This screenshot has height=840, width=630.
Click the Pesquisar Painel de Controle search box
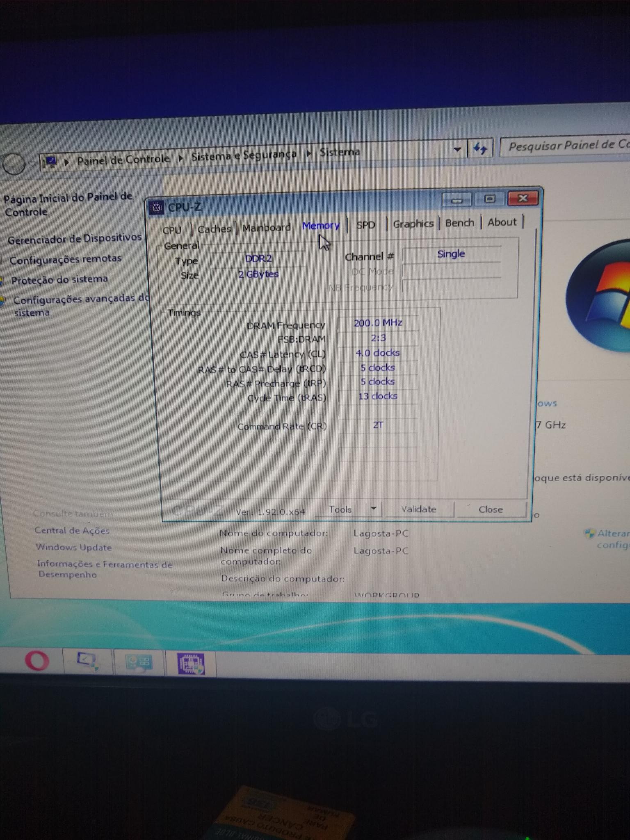565,146
